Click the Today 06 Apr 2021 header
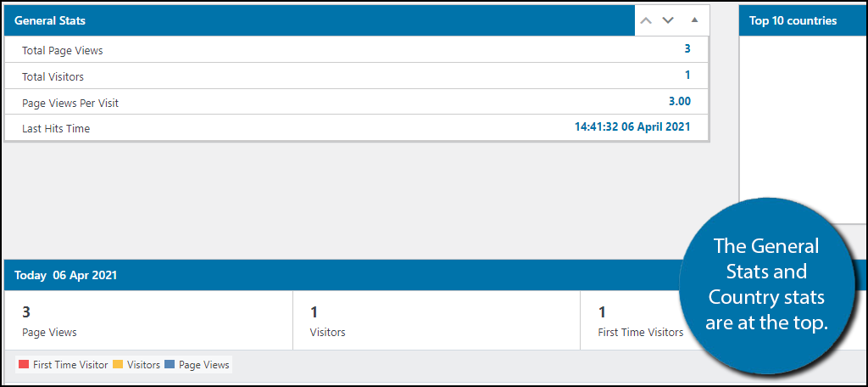The image size is (868, 387). point(66,276)
